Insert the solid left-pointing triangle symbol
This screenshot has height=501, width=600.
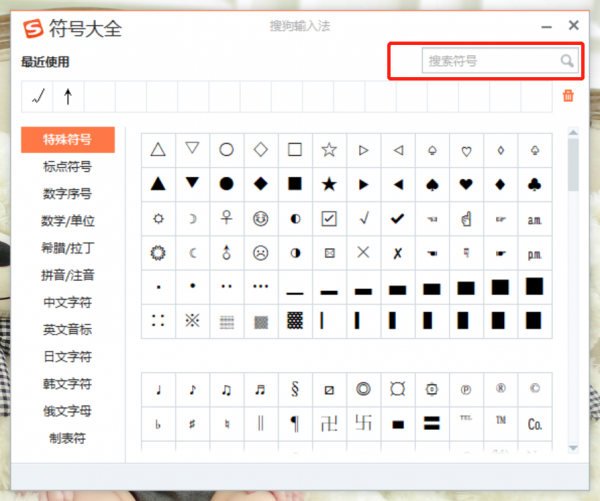pyautogui.click(x=398, y=184)
